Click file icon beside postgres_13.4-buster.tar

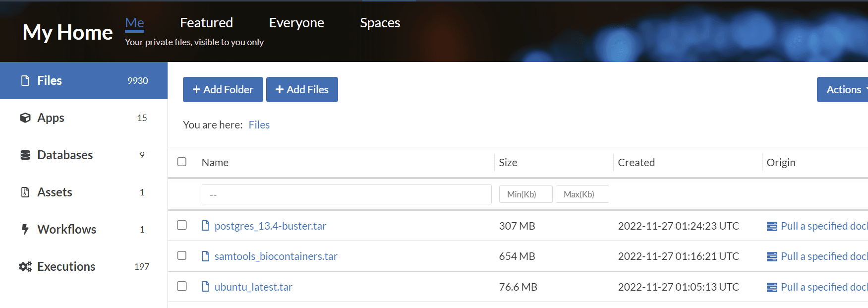pyautogui.click(x=205, y=226)
